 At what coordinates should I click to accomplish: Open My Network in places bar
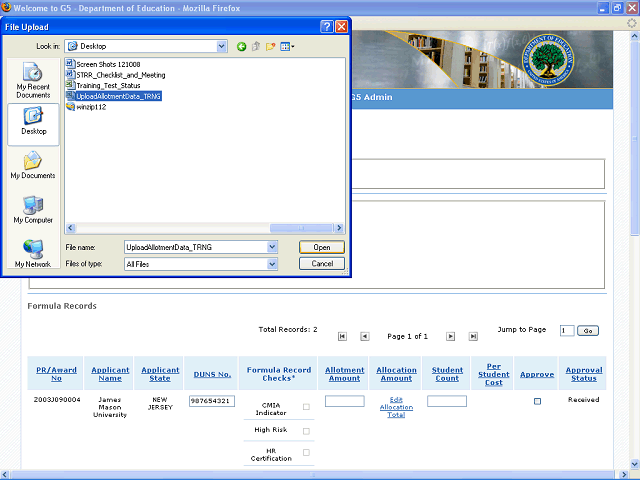point(33,254)
